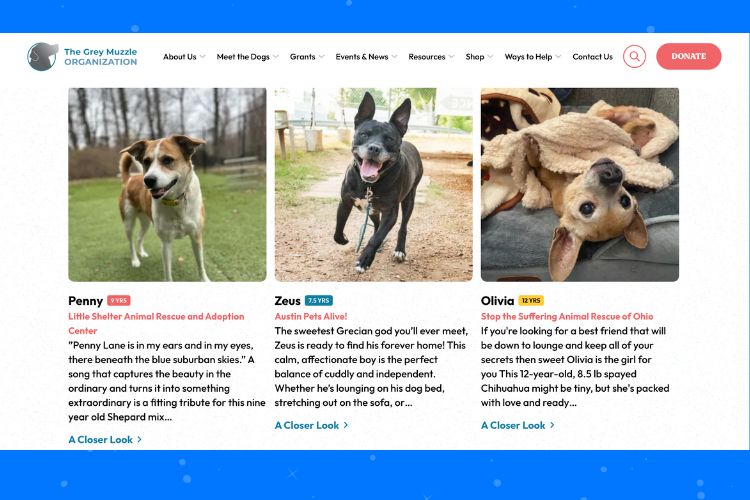Viewport: 750px width, 500px height.
Task: Click the red DONATE button
Action: click(689, 56)
